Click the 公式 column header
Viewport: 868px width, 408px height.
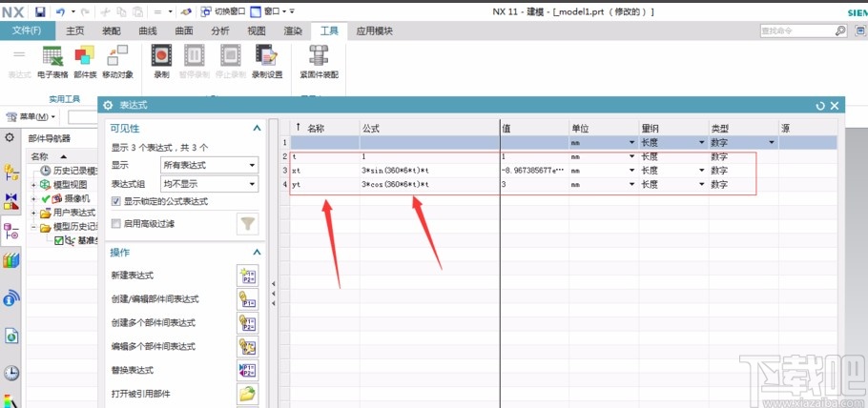click(x=429, y=128)
